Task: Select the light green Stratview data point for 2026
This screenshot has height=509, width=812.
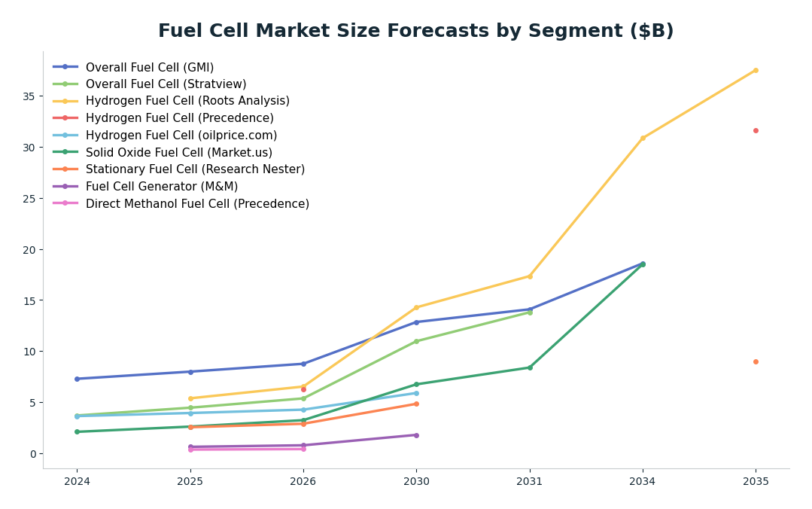Action: pos(303,398)
